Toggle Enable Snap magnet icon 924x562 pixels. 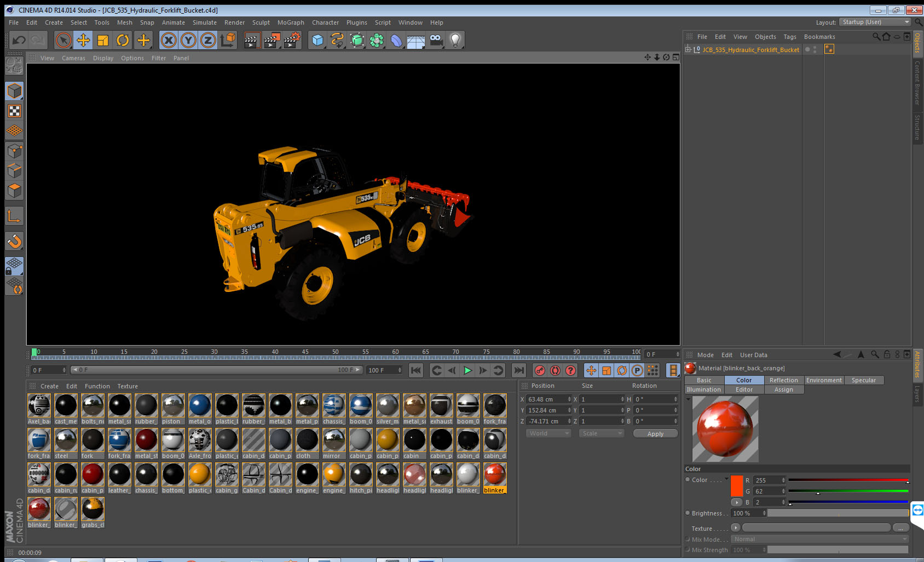pos(14,241)
